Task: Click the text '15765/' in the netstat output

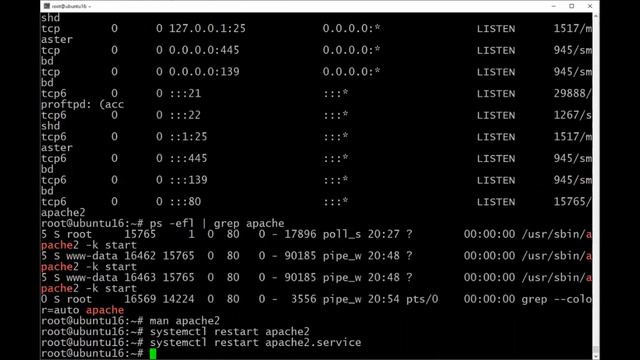Action: click(572, 202)
